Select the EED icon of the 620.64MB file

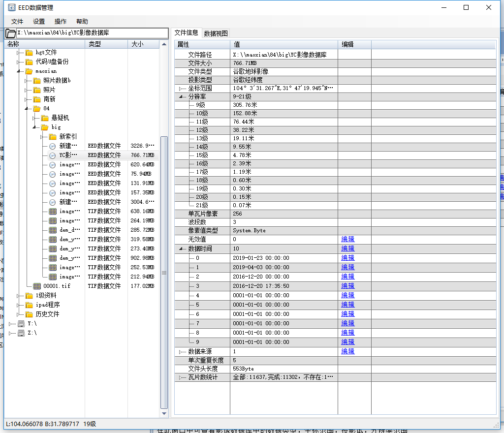point(53,164)
